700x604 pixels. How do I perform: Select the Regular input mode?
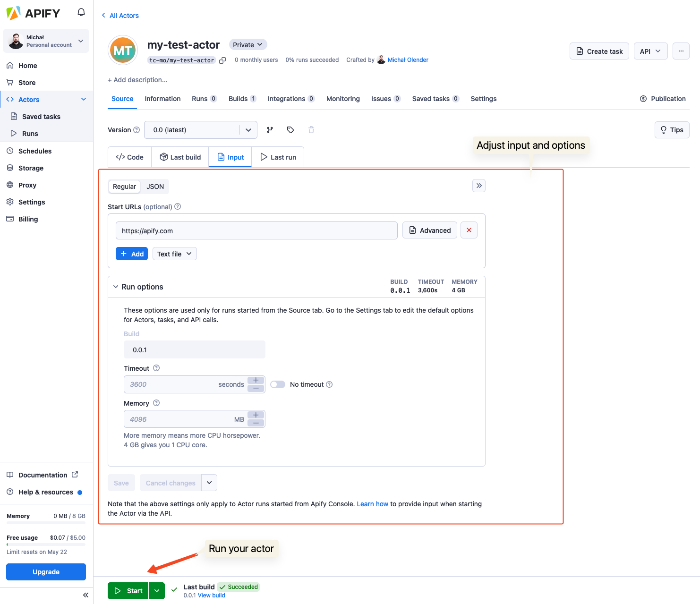tap(124, 187)
